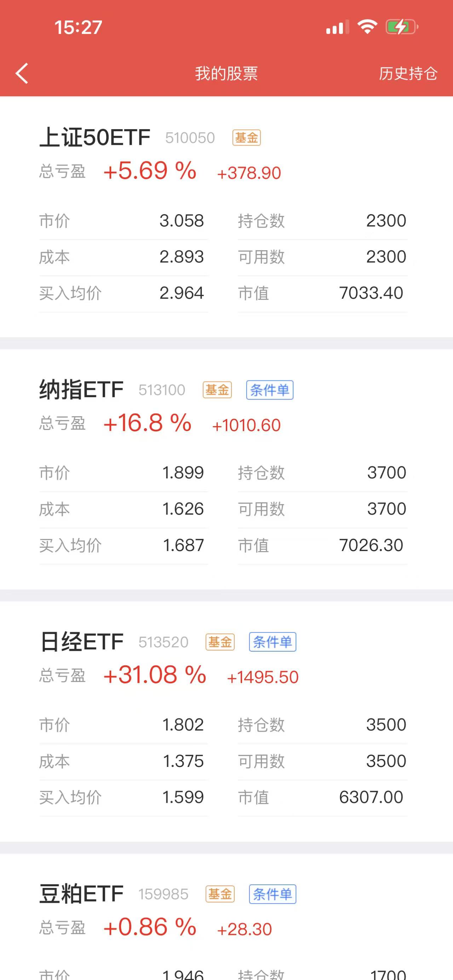Image resolution: width=453 pixels, height=980 pixels.
Task: Open the 豆粕ETF stock title
Action: 81,894
